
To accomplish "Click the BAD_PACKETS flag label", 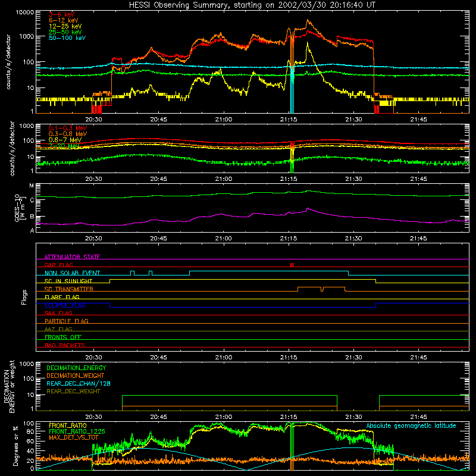I will [x=65, y=345].
